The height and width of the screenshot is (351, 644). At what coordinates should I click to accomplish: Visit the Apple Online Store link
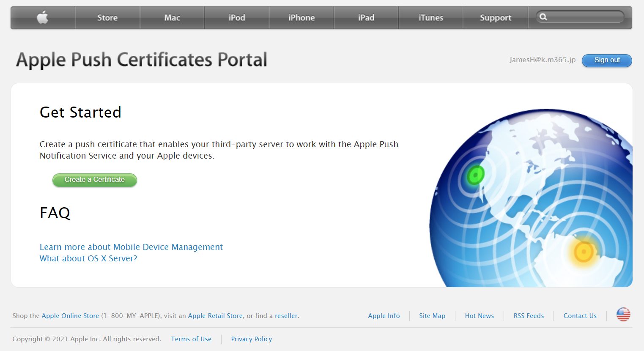click(70, 316)
